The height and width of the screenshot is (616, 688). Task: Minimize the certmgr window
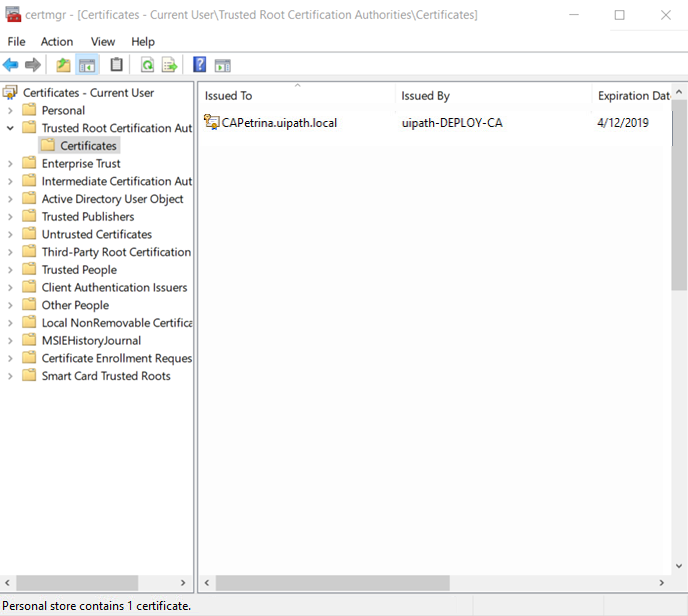tap(573, 15)
